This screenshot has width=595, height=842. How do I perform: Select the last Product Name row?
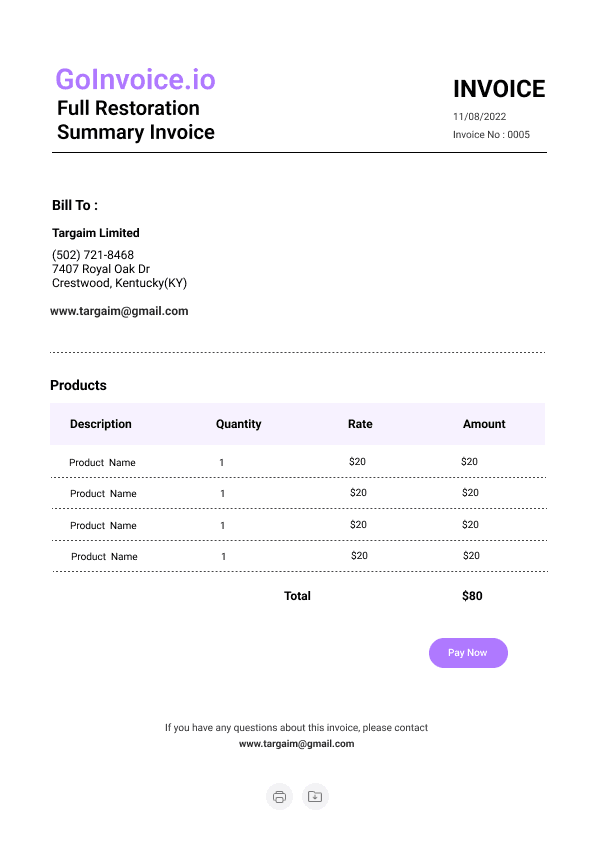pyautogui.click(x=299, y=556)
